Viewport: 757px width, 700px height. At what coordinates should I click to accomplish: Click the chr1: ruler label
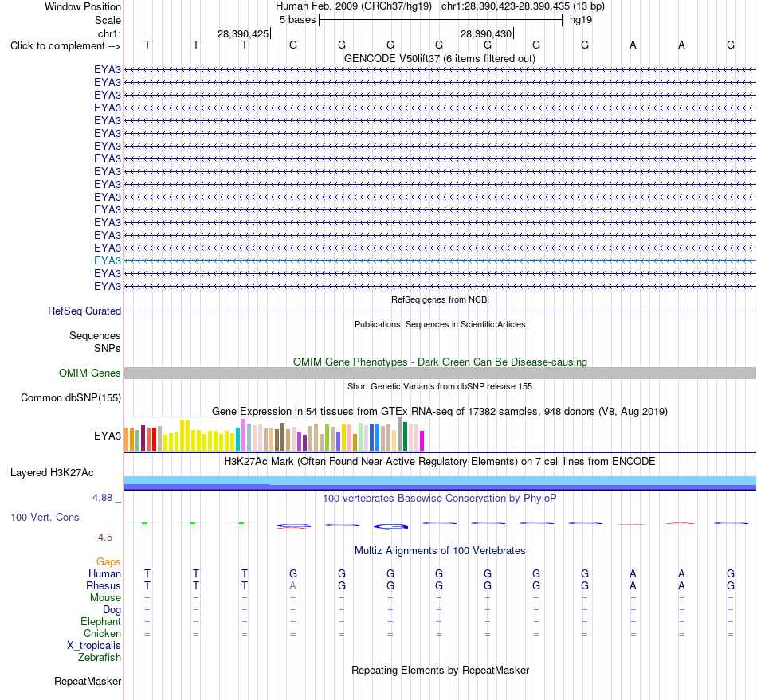(110, 33)
